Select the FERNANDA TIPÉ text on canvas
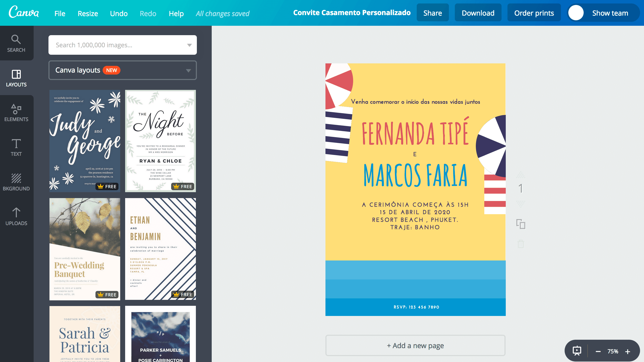The width and height of the screenshot is (644, 362). [415, 131]
